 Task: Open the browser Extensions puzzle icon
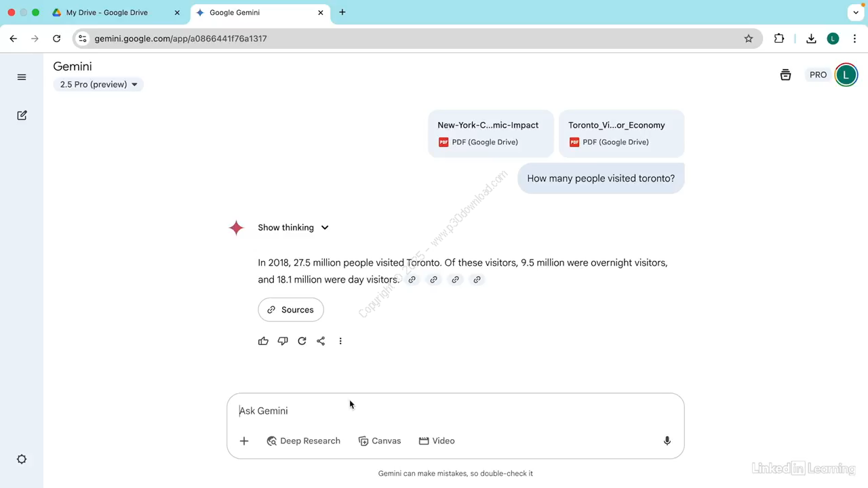(x=779, y=39)
